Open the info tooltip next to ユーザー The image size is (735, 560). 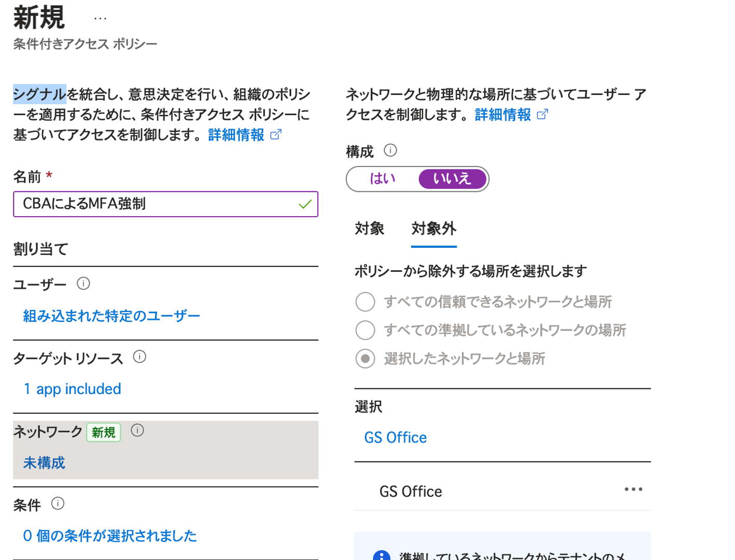pyautogui.click(x=83, y=284)
